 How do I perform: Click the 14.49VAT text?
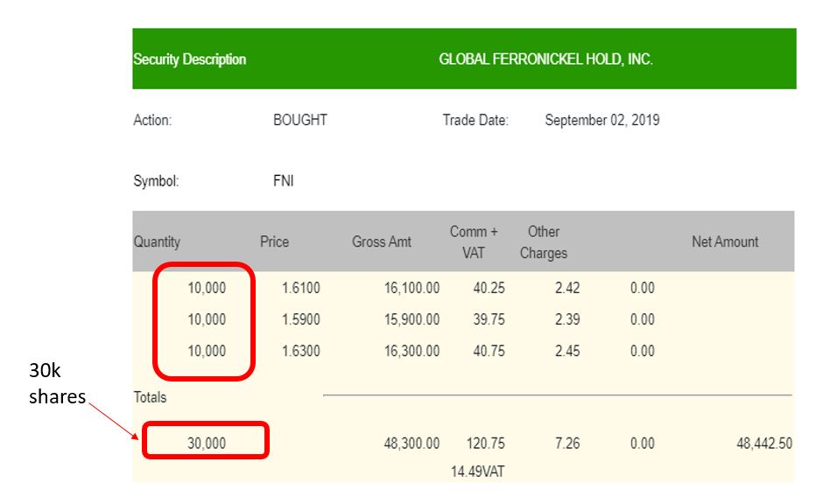coord(477,472)
